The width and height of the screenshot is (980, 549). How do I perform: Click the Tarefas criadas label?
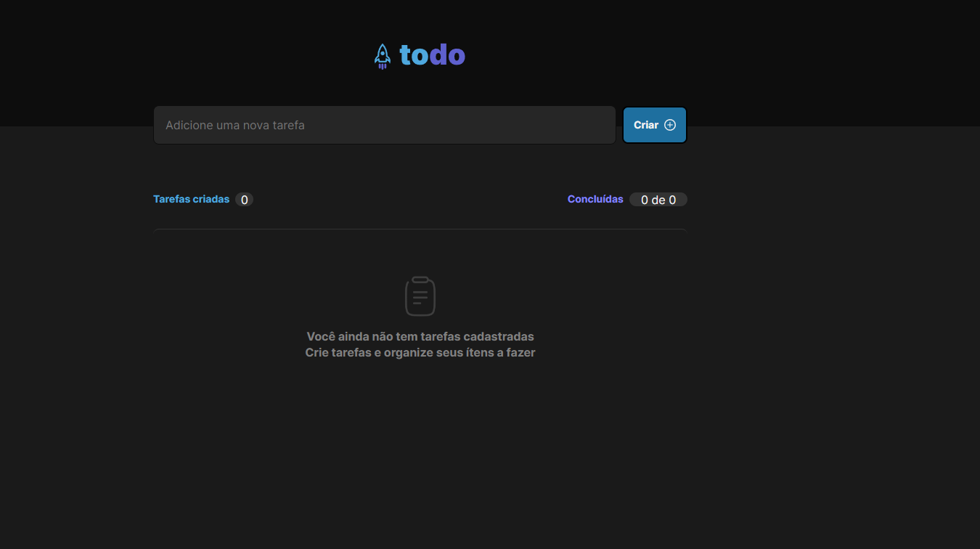pyautogui.click(x=190, y=199)
